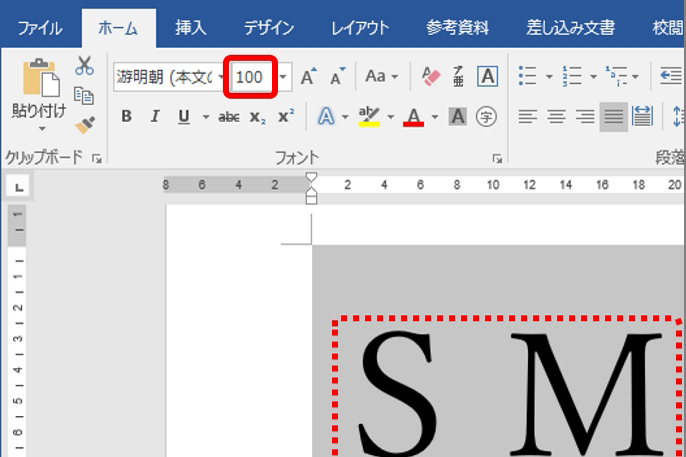Open the multilevel list dropdown arrow

pyautogui.click(x=635, y=77)
